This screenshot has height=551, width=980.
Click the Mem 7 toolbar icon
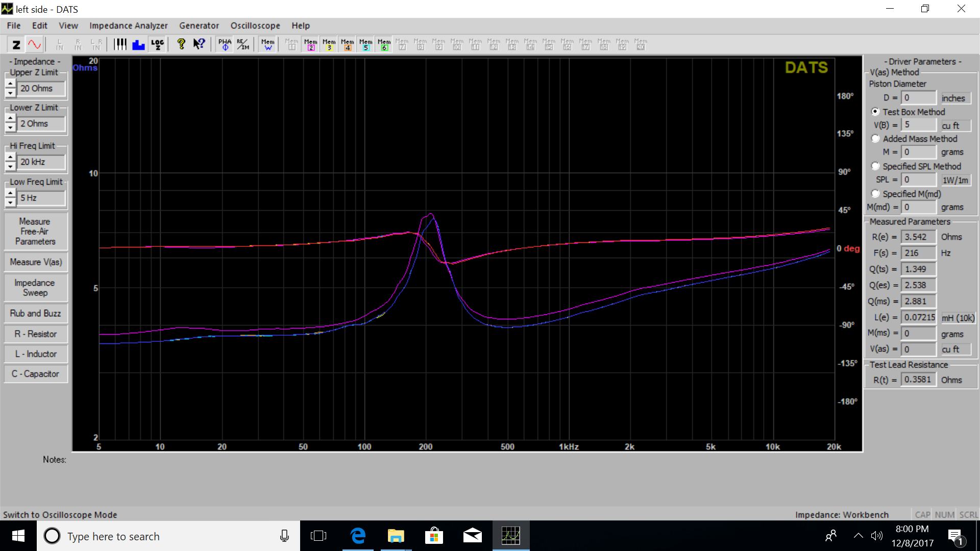(402, 44)
